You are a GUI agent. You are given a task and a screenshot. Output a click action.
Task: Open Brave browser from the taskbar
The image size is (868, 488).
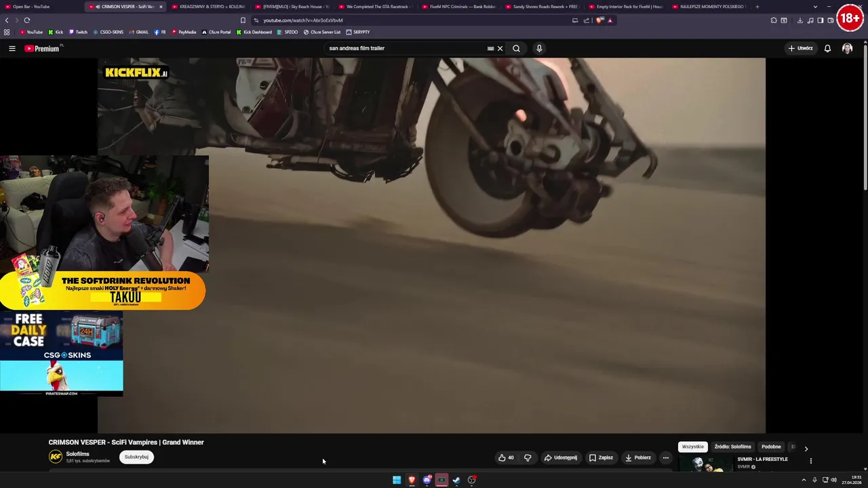tap(412, 480)
